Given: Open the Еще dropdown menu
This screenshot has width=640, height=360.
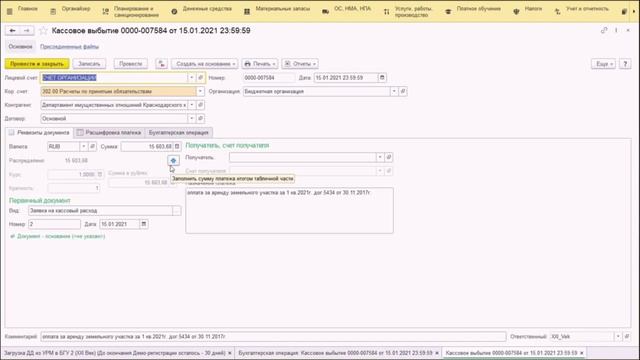Looking at the screenshot, I should pyautogui.click(x=603, y=64).
